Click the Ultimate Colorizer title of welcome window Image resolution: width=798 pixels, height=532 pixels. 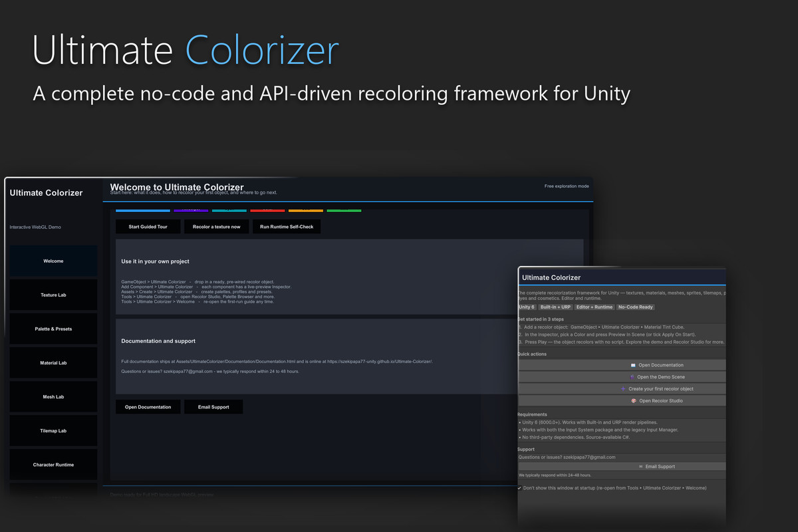click(x=551, y=277)
